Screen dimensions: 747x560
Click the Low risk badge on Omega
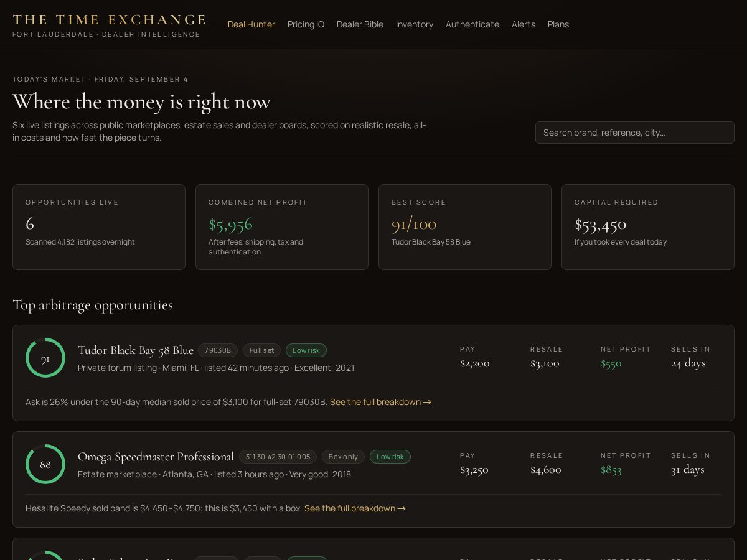390,457
